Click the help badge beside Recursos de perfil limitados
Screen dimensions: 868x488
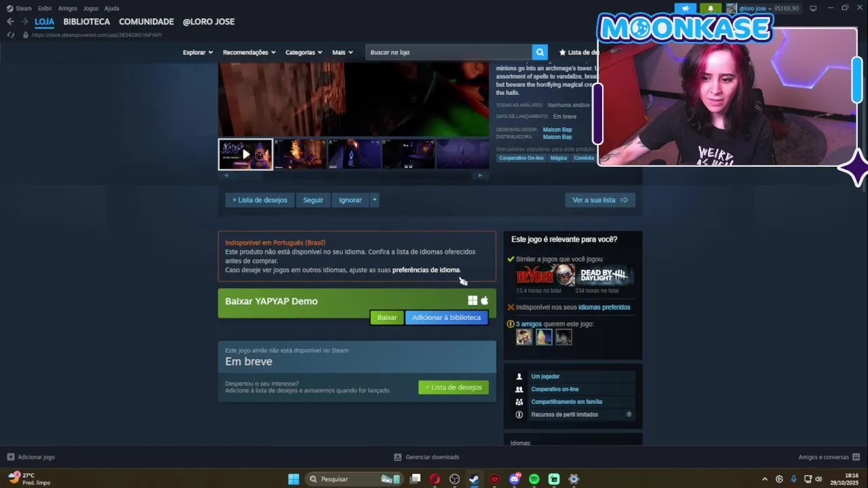tap(629, 414)
